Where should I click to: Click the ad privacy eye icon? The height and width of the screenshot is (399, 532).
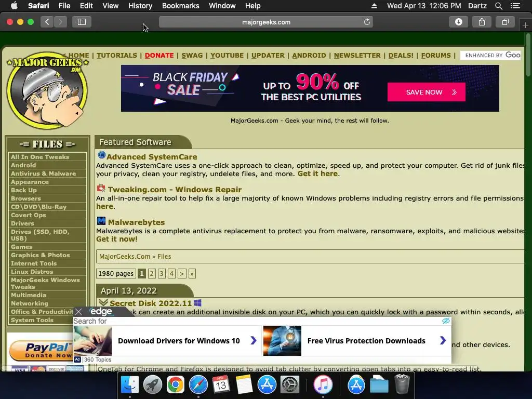pos(446,321)
